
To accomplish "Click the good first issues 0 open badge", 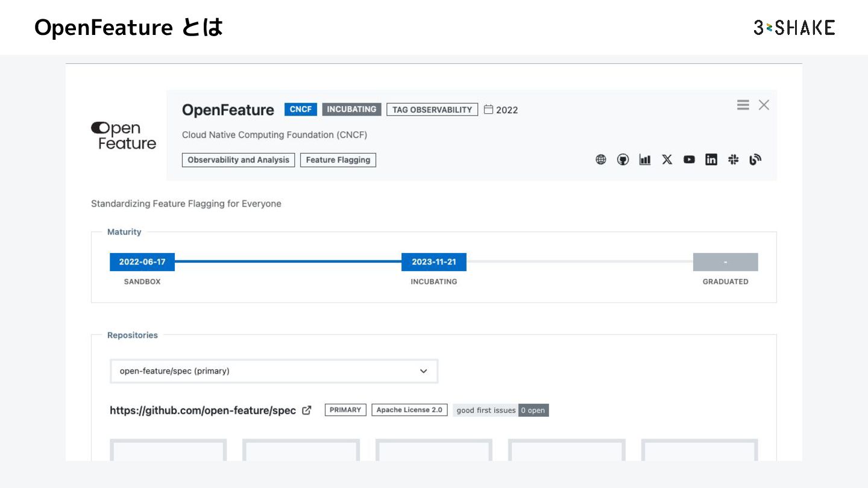I will click(x=501, y=410).
